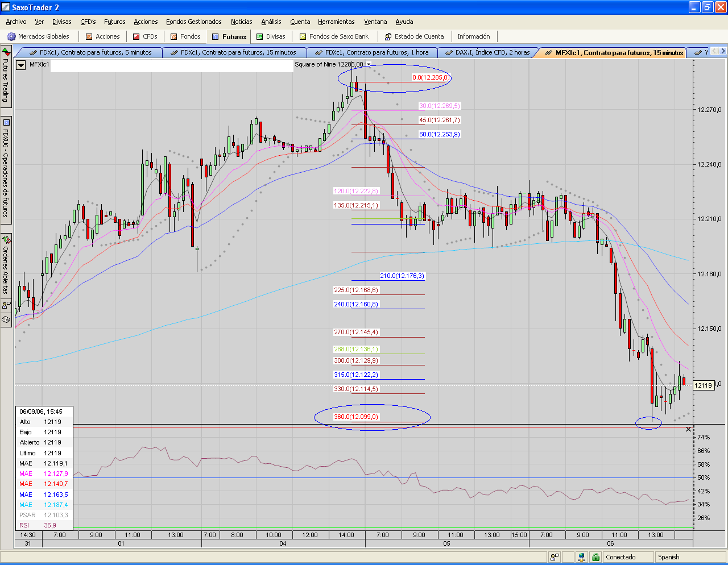Click the cyan MAE 12.187,4 row
Screen dimensions: 728x565
(44, 505)
